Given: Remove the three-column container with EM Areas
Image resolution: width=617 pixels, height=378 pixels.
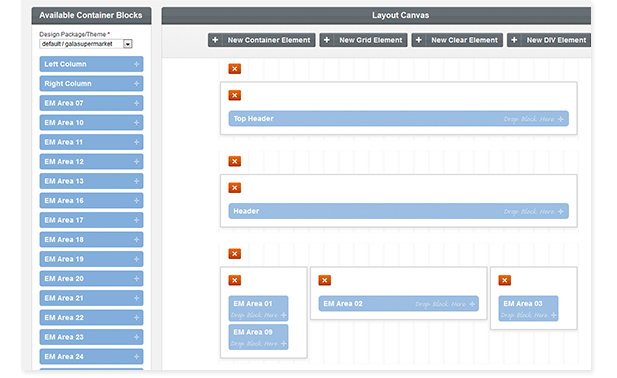Looking at the screenshot, I should (x=235, y=254).
